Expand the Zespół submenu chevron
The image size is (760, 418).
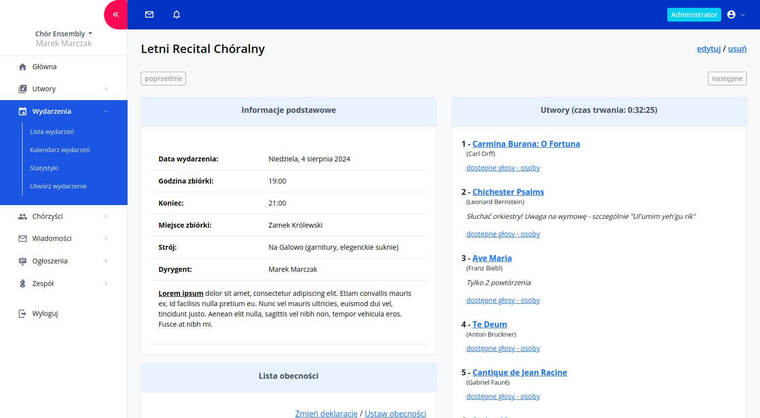106,284
